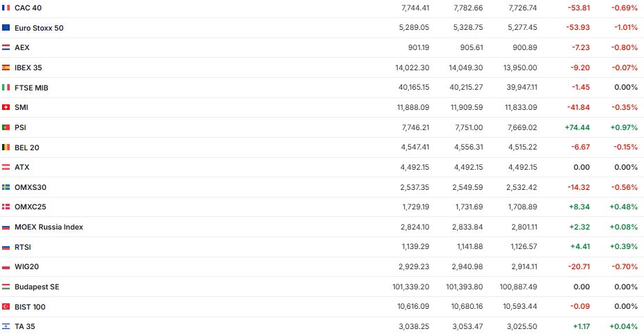Click the Spain flag next to IBEX 35
Image resolution: width=644 pixels, height=336 pixels.
click(x=6, y=67)
